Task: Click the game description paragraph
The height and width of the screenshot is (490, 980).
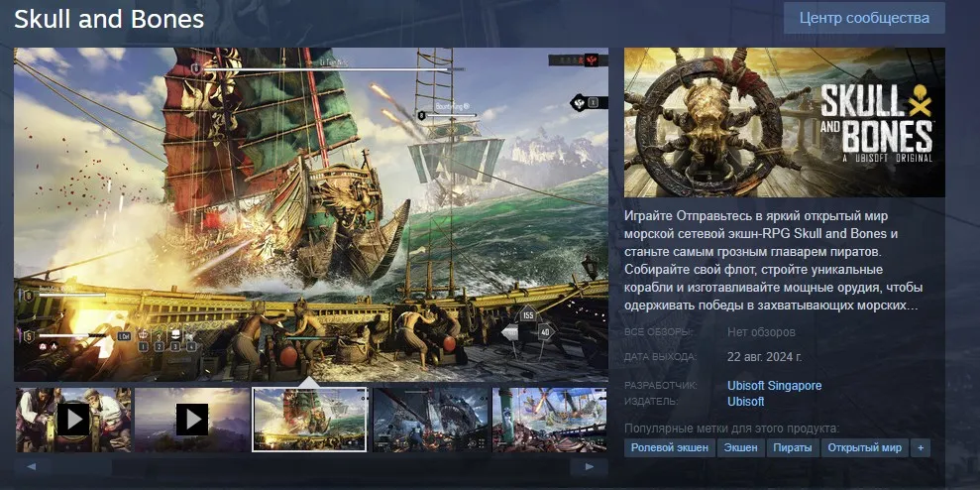Action: 774,261
